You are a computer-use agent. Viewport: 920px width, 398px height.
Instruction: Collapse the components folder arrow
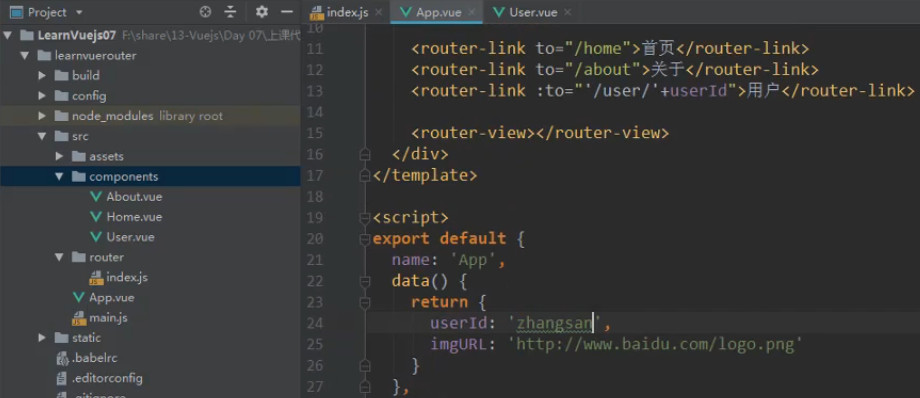[59, 177]
